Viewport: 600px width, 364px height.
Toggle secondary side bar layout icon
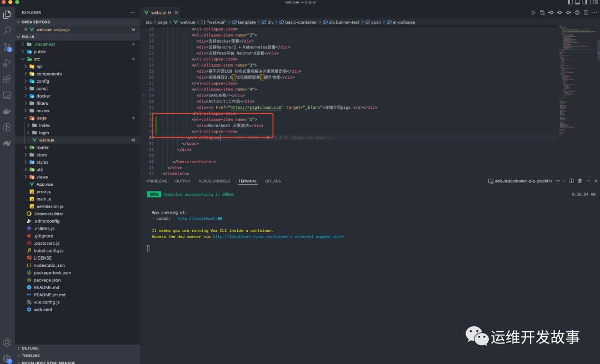point(584,2)
